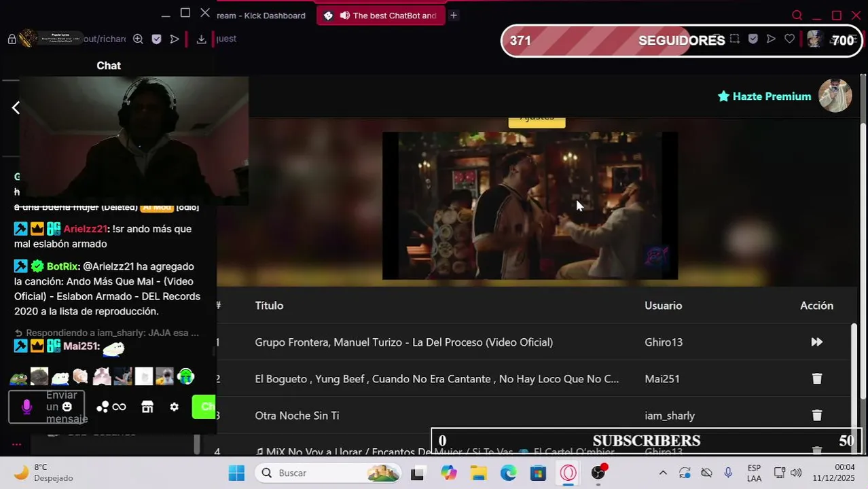Click user Mai251 in playlist table
868x489 pixels.
click(662, 379)
